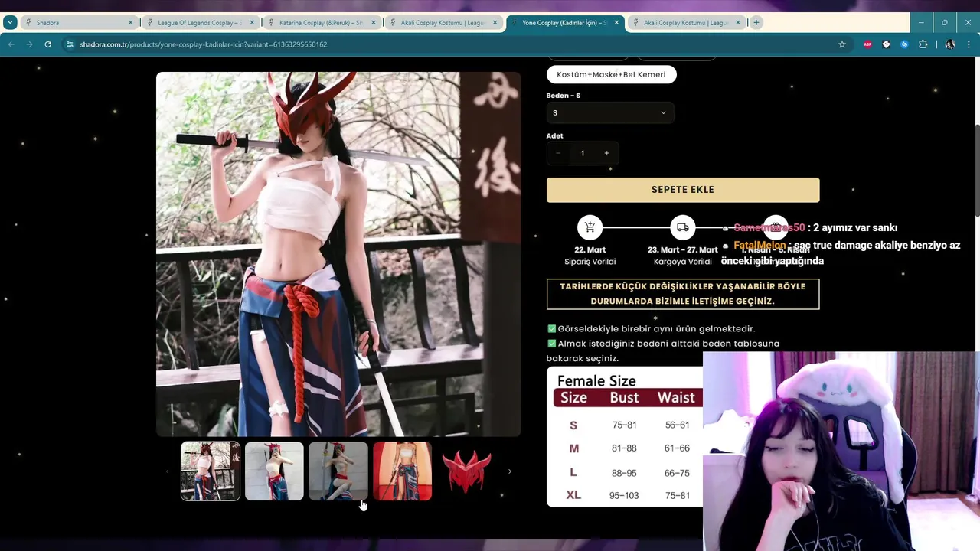Open the black tag extension icon

[x=886, y=44]
